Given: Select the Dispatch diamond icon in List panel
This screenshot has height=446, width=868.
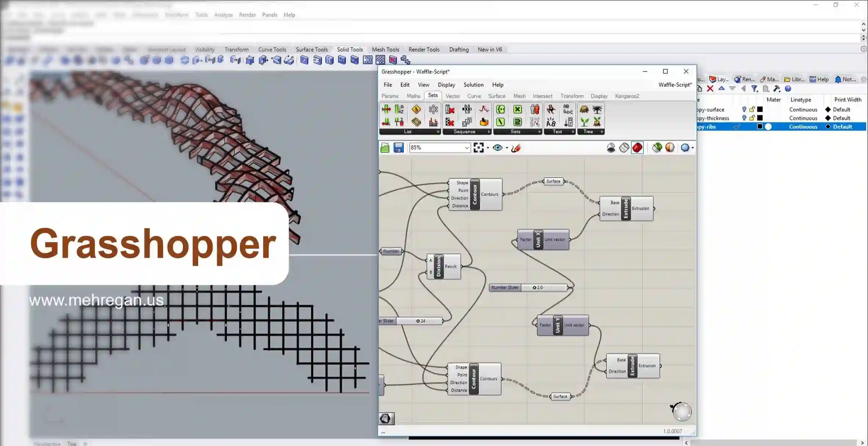Looking at the screenshot, I should tap(416, 109).
